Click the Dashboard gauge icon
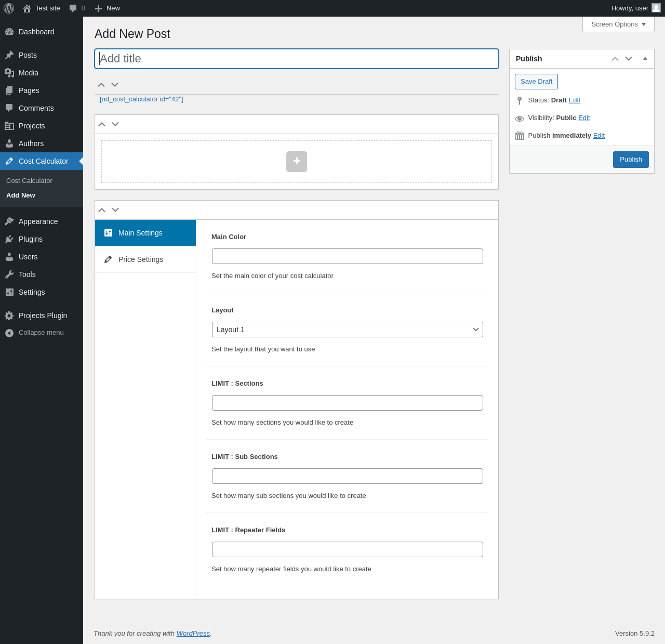 9,32
